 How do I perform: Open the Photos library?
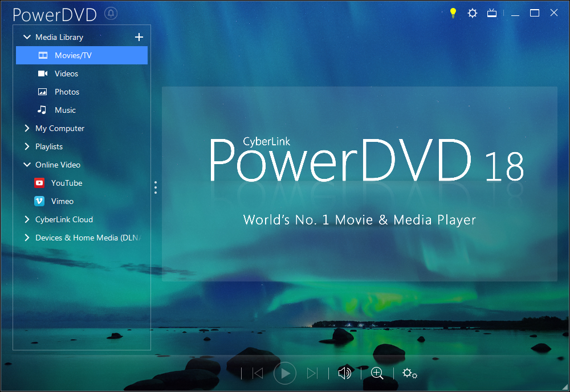click(82, 92)
